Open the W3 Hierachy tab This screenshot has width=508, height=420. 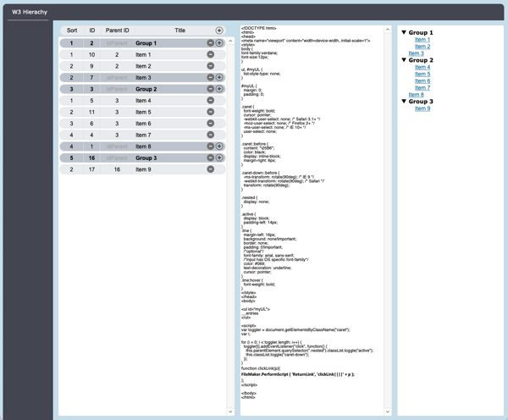click(x=30, y=13)
